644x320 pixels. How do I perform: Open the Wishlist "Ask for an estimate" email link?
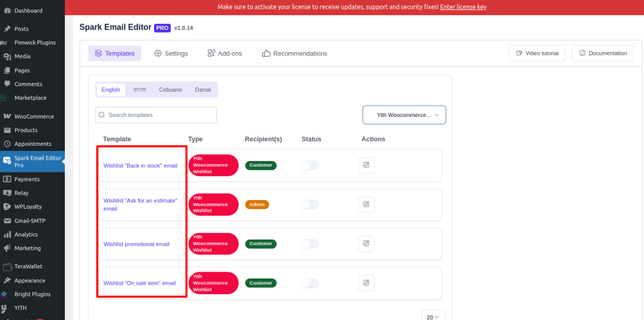click(140, 204)
